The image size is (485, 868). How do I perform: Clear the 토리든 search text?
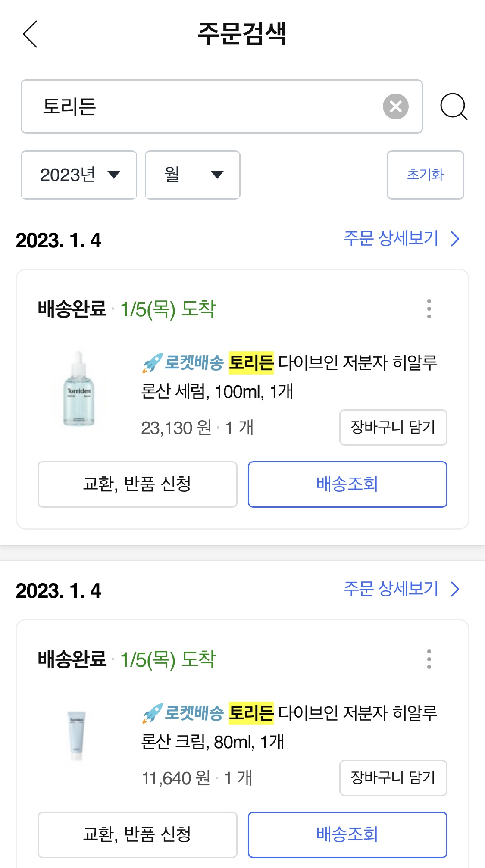coord(395,106)
